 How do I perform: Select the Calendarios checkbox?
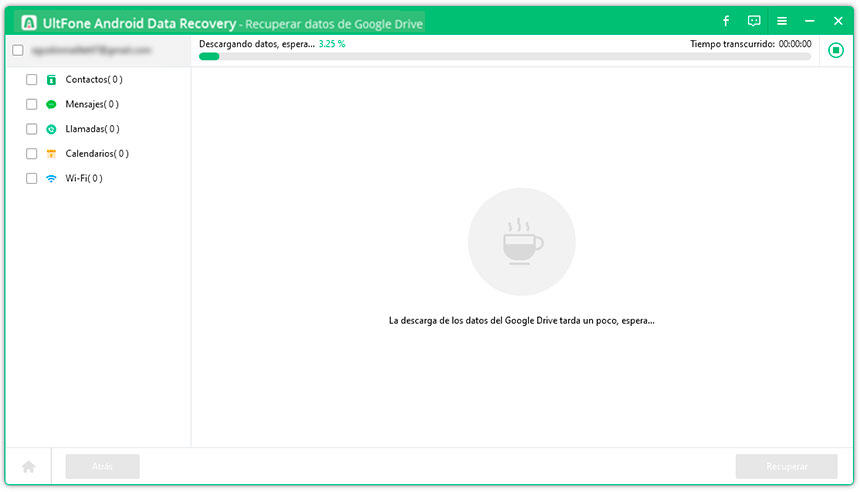[x=32, y=154]
